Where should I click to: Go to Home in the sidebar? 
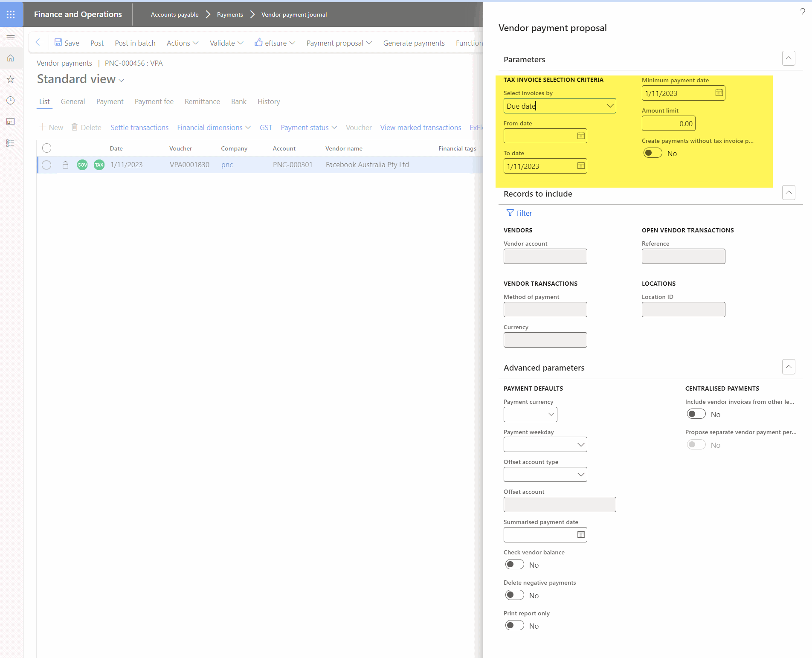(x=11, y=58)
